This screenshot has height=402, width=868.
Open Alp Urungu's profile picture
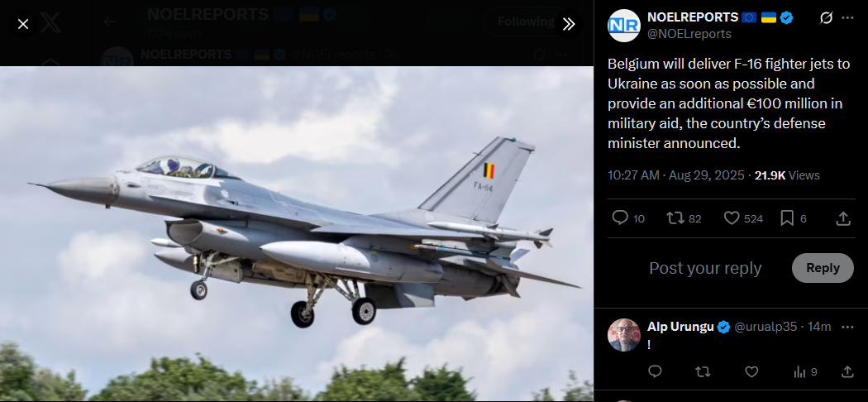624,335
